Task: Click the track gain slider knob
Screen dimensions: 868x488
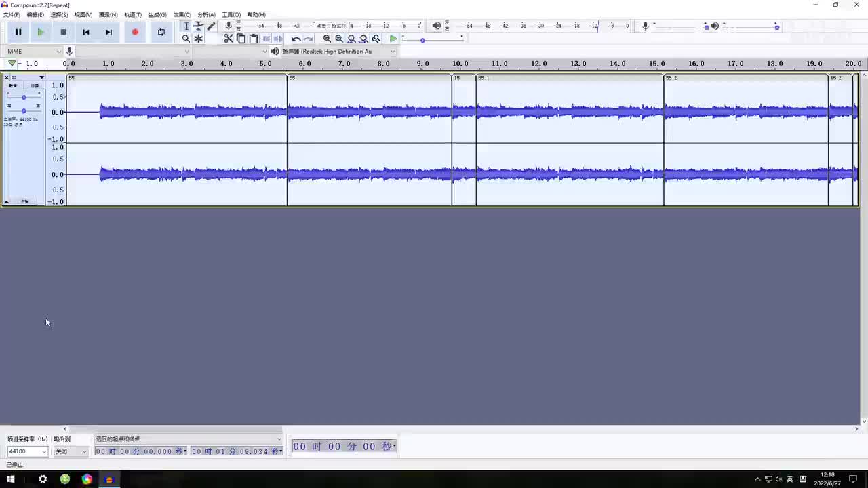Action: pos(24,97)
